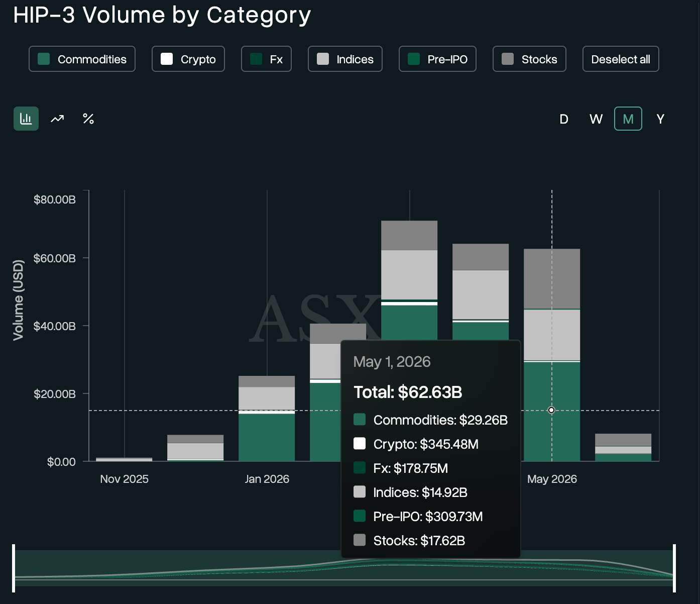Toggle the Indices category filter

345,59
